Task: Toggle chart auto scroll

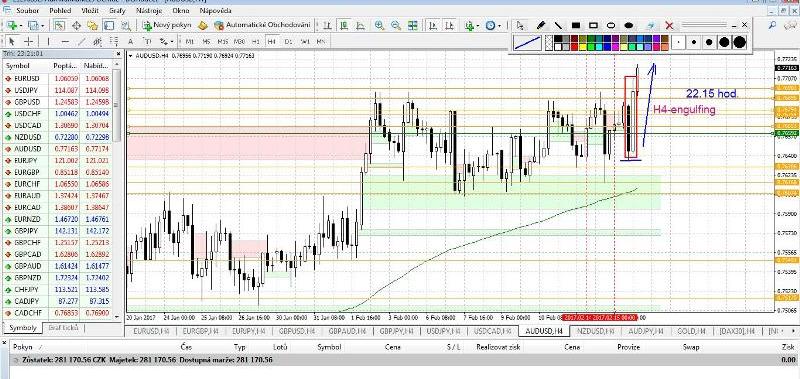Action: tap(433, 25)
